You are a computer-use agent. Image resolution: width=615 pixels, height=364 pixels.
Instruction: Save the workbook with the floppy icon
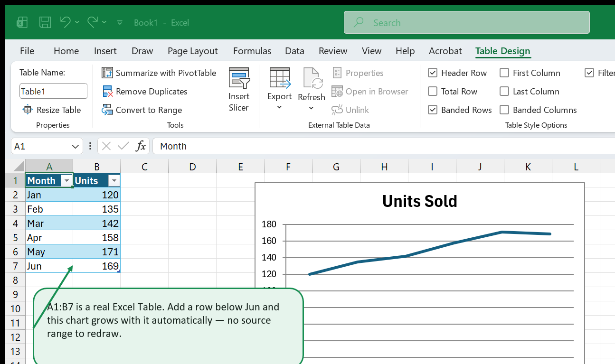pos(45,22)
